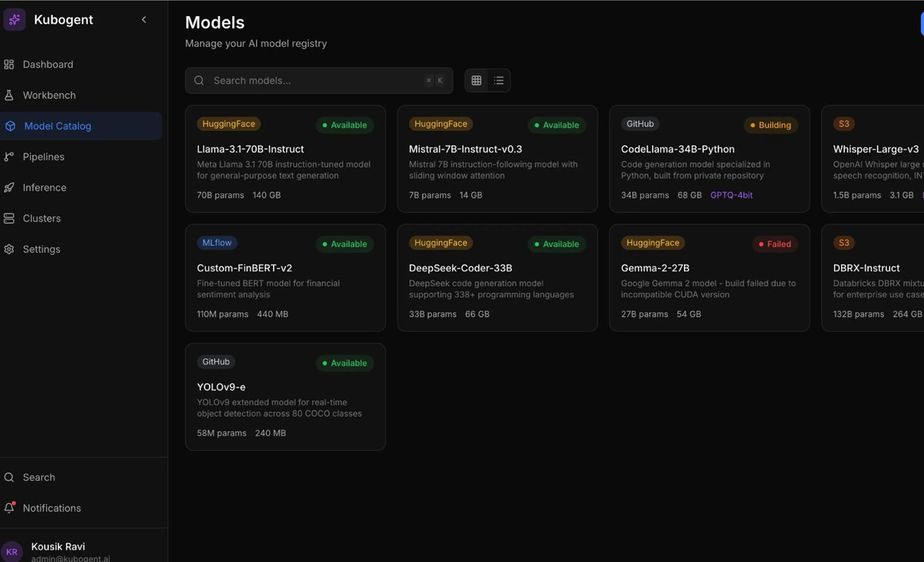Click the "Manage your AI model registry" subtitle

256,44
